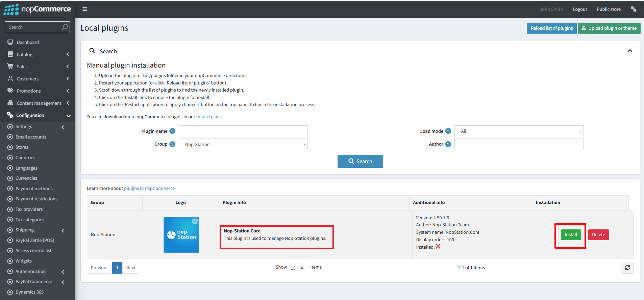The height and width of the screenshot is (300, 644).
Task: Expand the Catalog sidebar menu
Action: pyautogui.click(x=38, y=54)
